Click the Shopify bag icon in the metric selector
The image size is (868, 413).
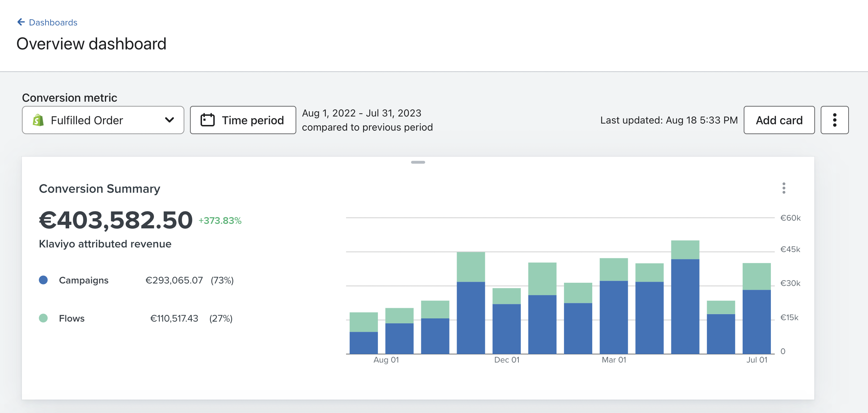click(x=38, y=120)
